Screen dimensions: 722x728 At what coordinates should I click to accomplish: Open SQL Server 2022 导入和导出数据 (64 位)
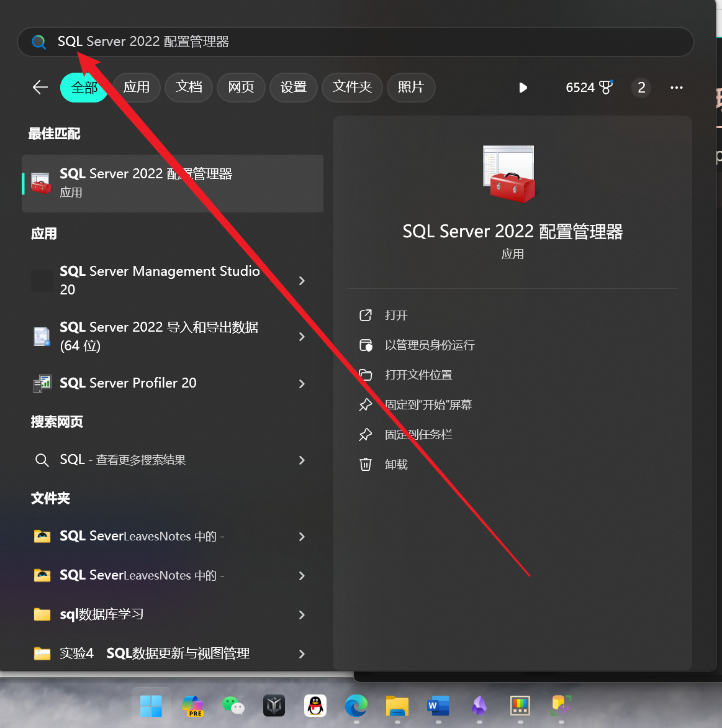160,336
